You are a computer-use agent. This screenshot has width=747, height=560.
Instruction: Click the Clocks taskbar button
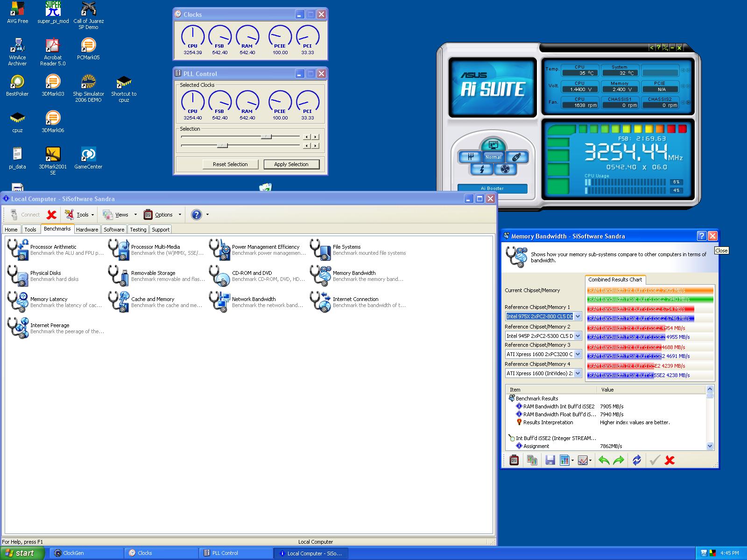pos(161,553)
